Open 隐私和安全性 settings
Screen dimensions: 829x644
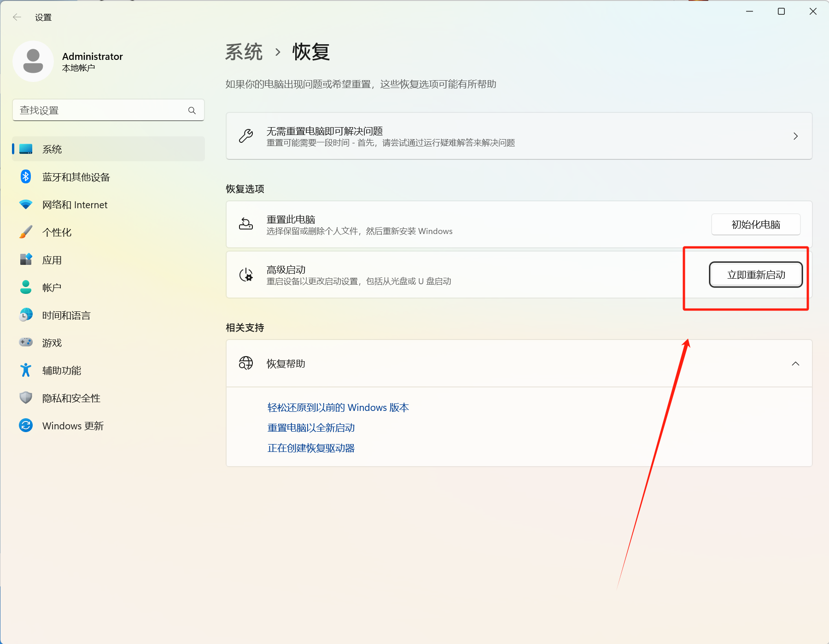(108, 398)
